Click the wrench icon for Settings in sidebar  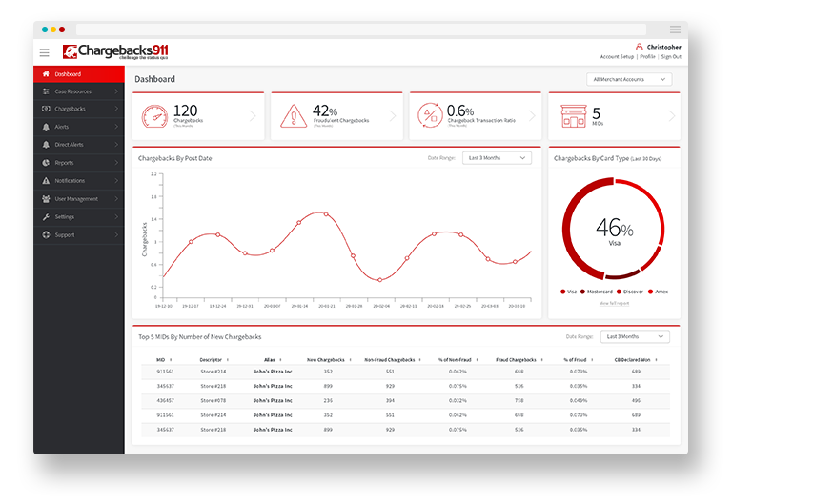click(46, 217)
